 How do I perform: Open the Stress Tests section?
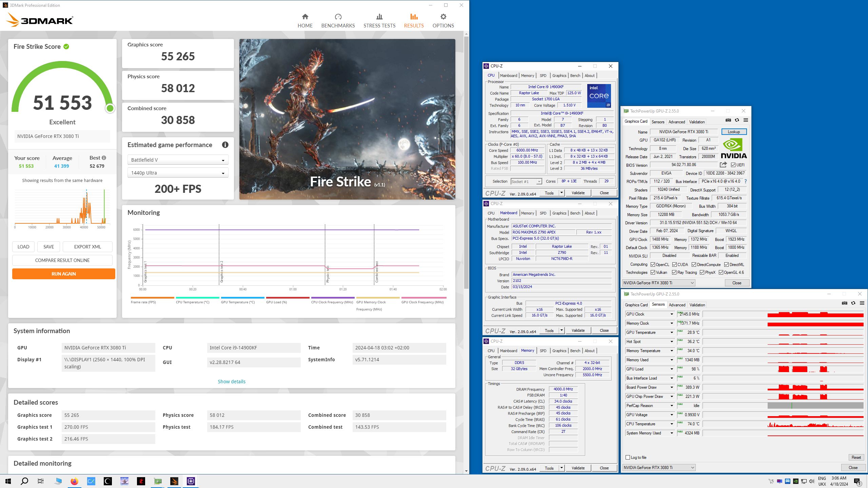click(379, 21)
